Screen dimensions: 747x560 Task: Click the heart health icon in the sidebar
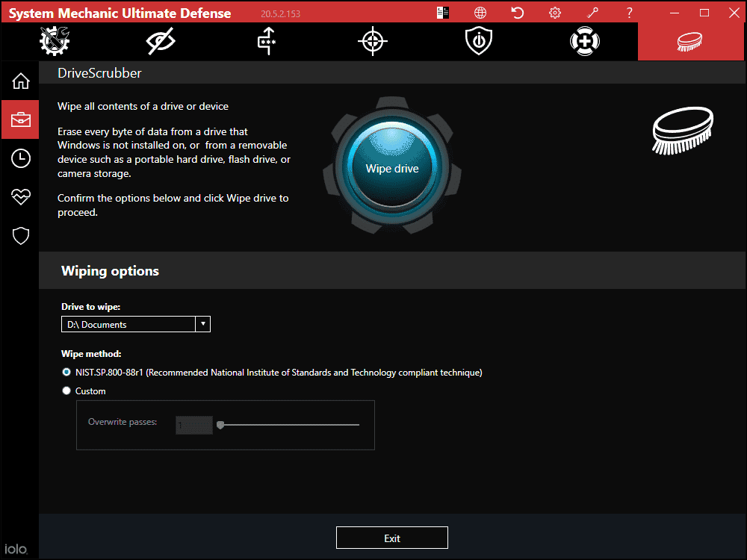pyautogui.click(x=19, y=197)
